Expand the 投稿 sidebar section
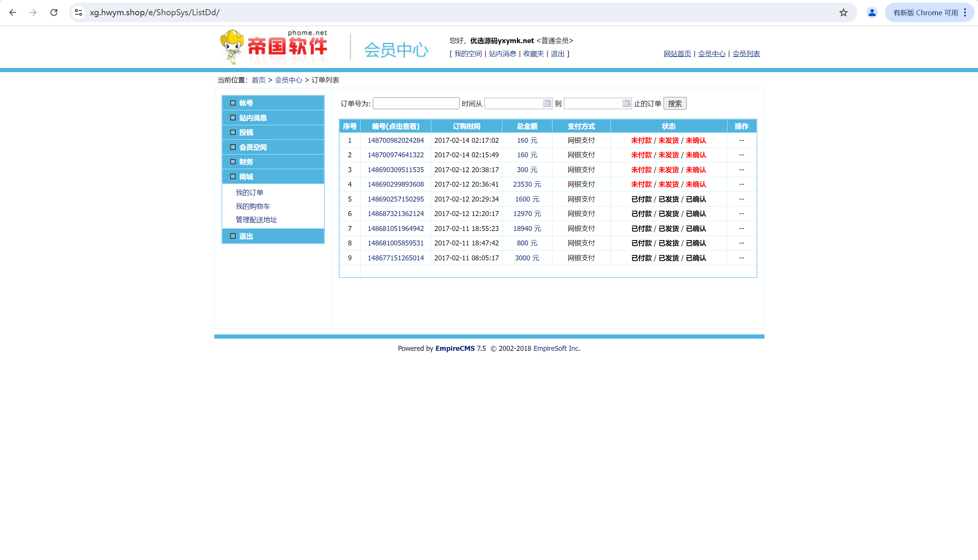The height and width of the screenshot is (560, 978). tap(273, 132)
